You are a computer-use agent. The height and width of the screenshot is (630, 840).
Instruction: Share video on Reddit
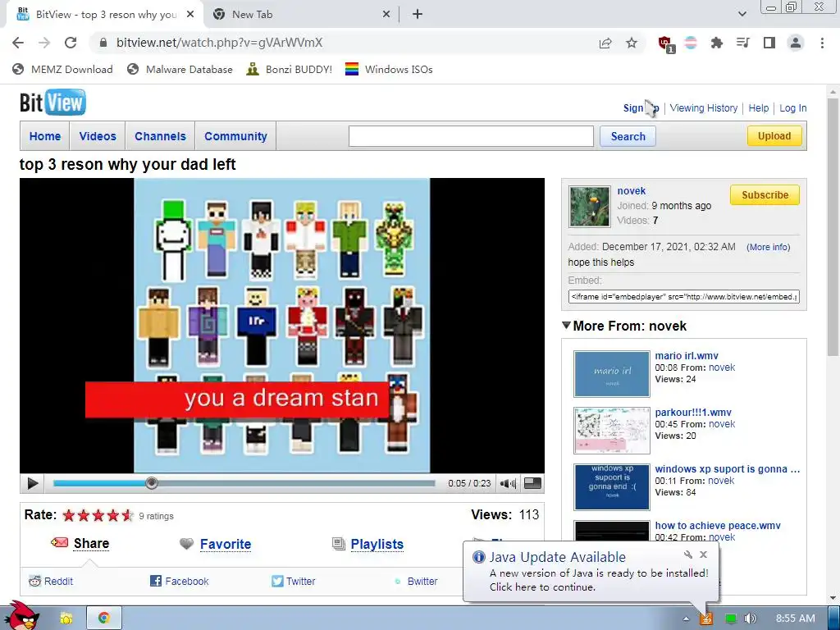click(x=51, y=582)
